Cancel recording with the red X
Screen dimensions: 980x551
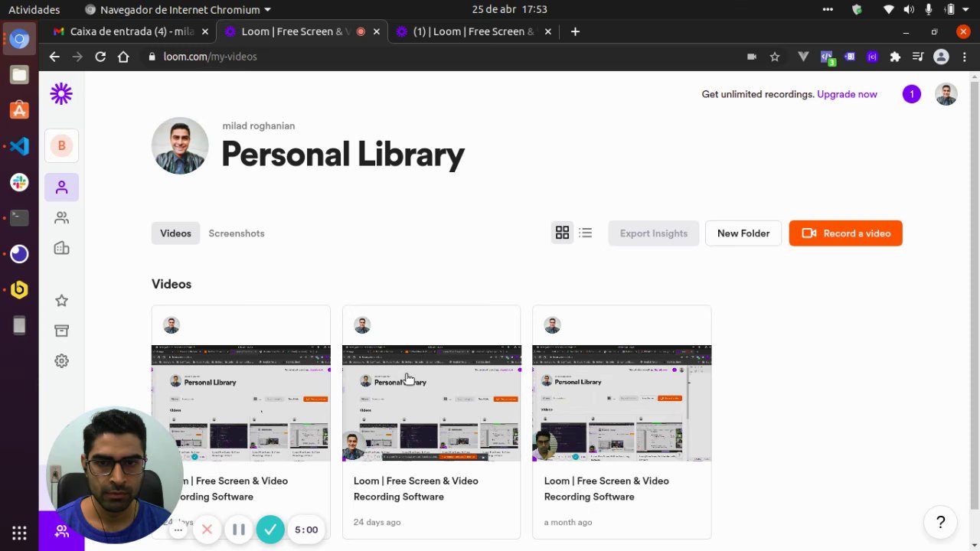tap(207, 530)
